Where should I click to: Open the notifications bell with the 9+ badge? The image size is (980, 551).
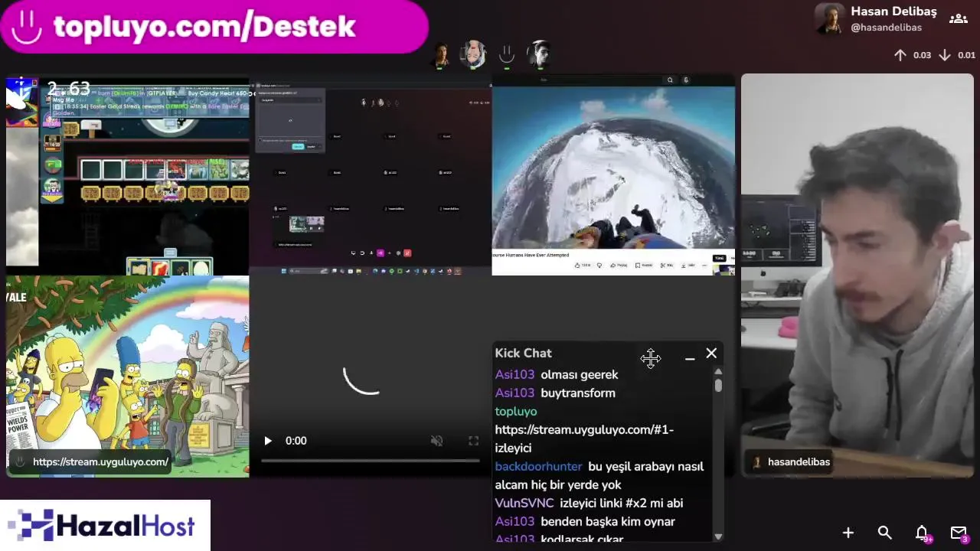click(x=922, y=533)
